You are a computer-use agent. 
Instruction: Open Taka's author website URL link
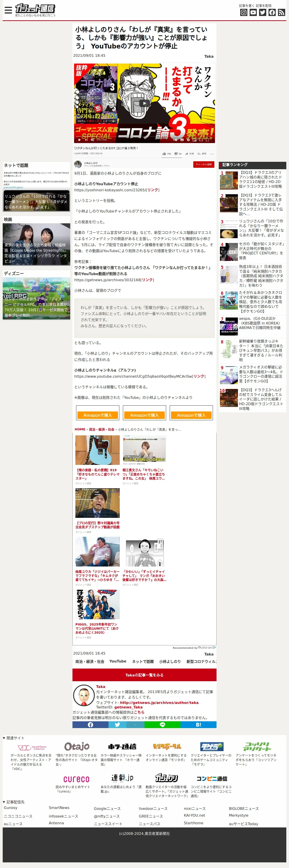[x=159, y=703]
